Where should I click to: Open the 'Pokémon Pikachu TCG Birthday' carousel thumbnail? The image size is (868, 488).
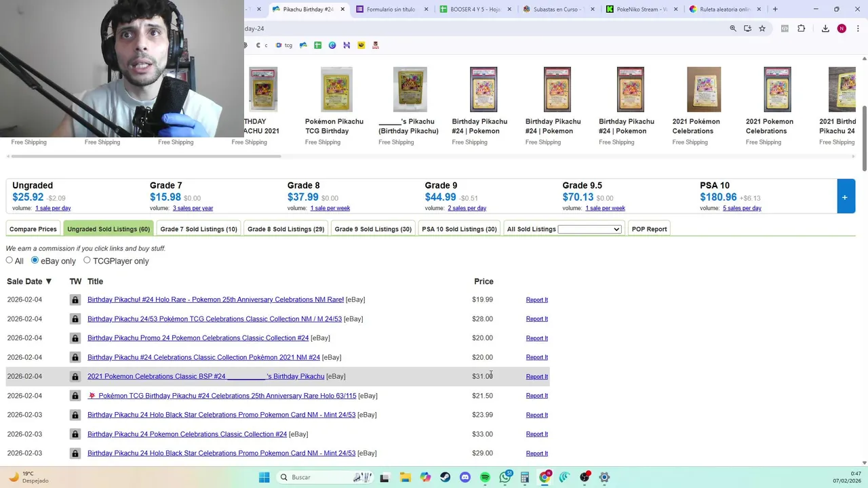coord(336,89)
